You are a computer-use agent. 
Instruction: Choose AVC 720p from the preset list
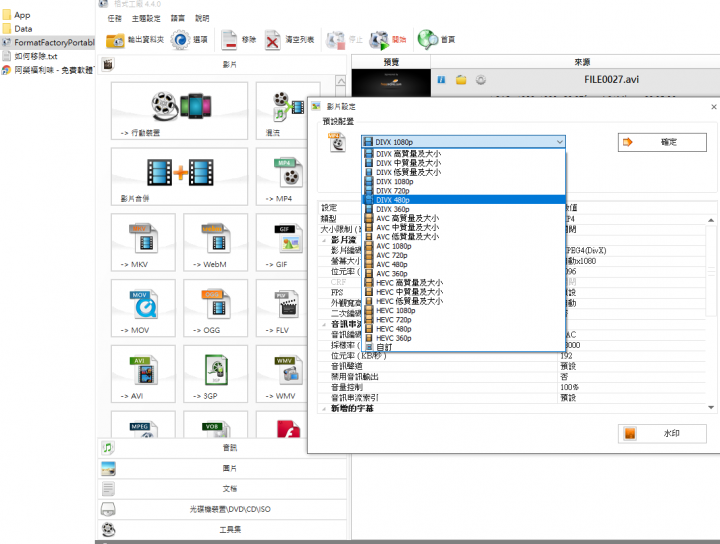(463, 255)
